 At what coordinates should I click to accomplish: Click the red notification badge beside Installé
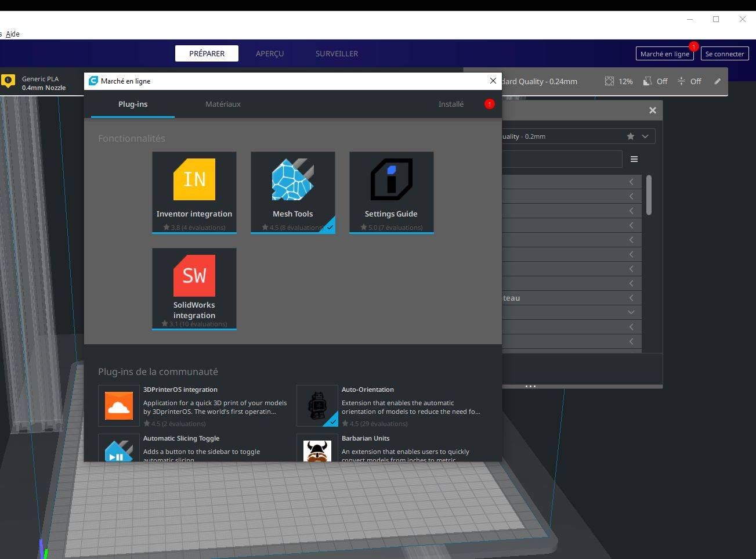[x=489, y=104]
